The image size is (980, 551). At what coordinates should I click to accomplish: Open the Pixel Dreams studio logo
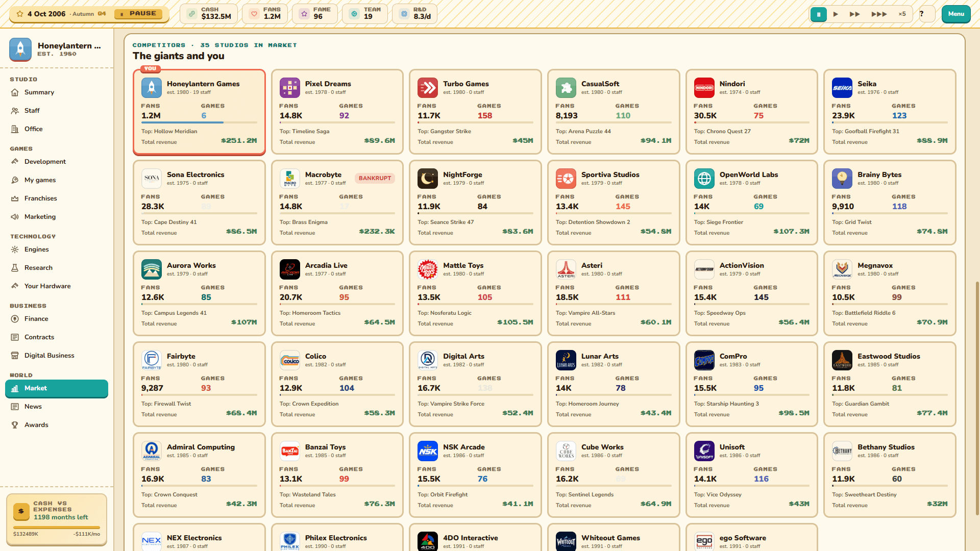click(289, 88)
